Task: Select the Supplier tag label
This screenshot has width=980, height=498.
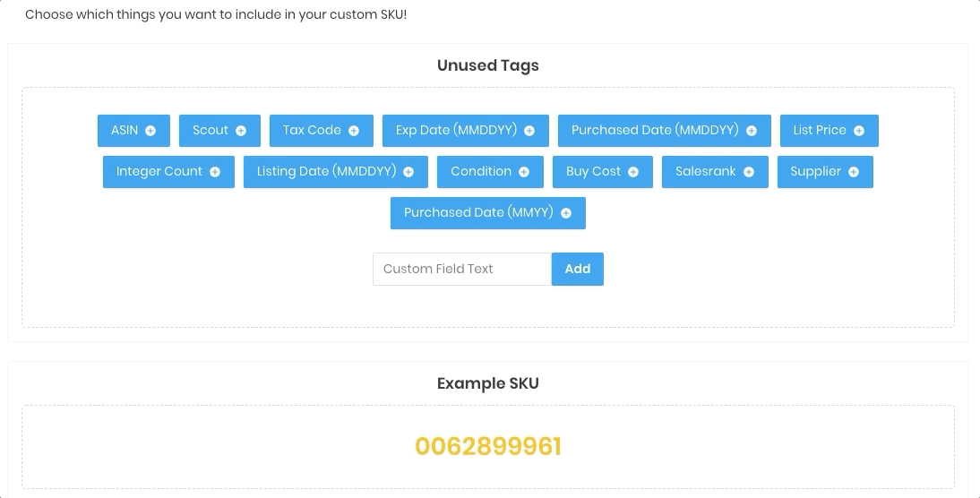Action: (x=816, y=171)
